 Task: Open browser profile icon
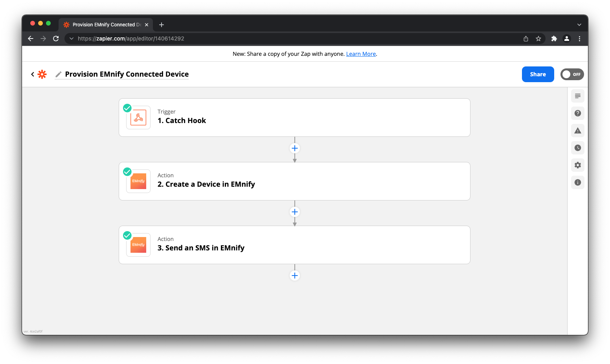click(x=567, y=39)
